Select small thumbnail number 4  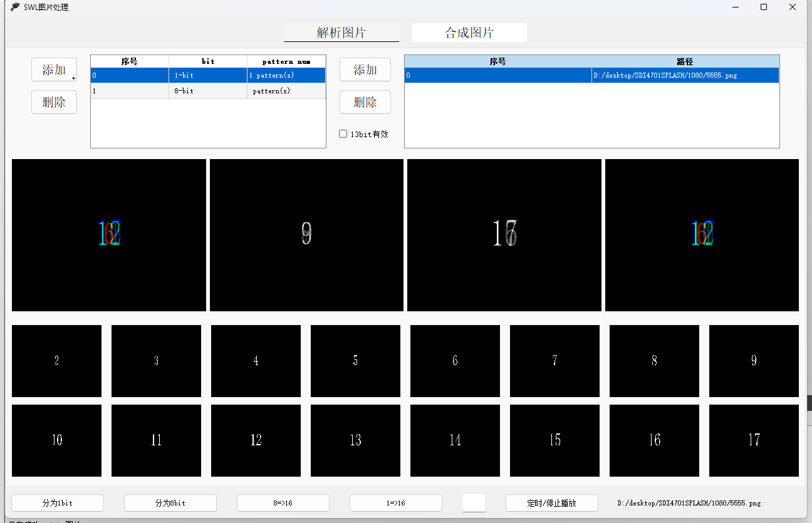(x=256, y=361)
